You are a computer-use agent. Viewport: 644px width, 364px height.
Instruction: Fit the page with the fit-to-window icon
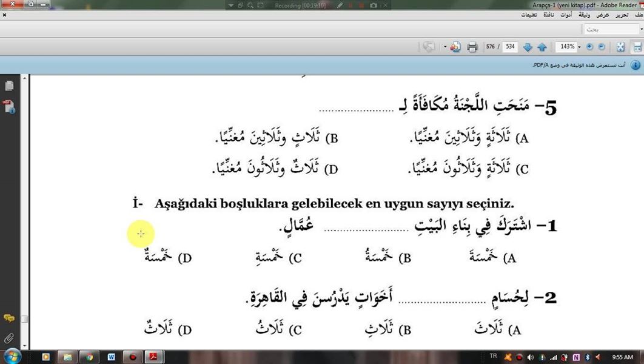tap(620, 47)
